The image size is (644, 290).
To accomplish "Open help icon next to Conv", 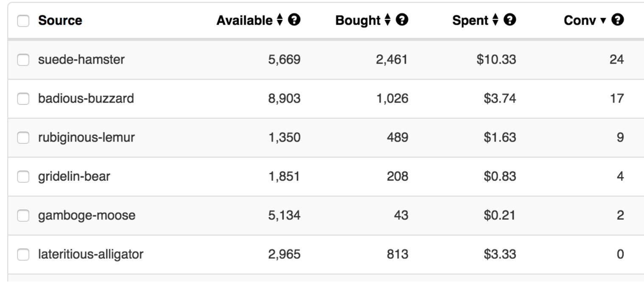I will click(620, 20).
